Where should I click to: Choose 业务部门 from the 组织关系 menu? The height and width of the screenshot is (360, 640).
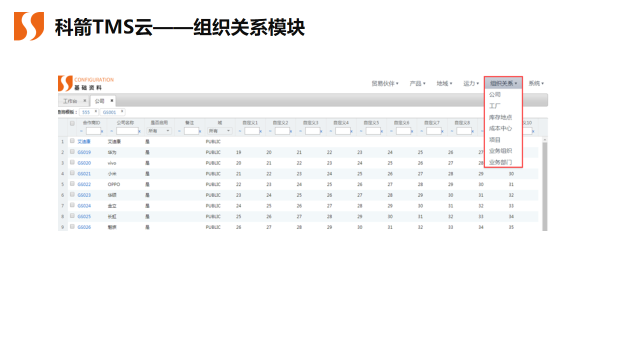pyautogui.click(x=500, y=162)
